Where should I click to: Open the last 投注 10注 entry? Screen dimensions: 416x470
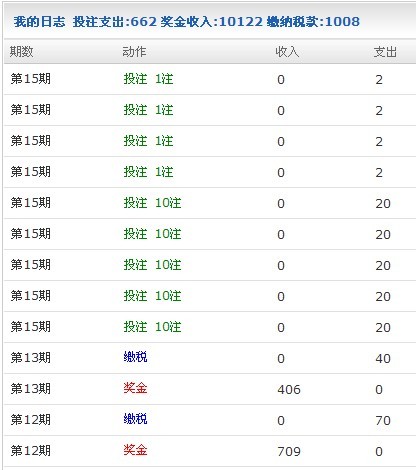(x=152, y=327)
